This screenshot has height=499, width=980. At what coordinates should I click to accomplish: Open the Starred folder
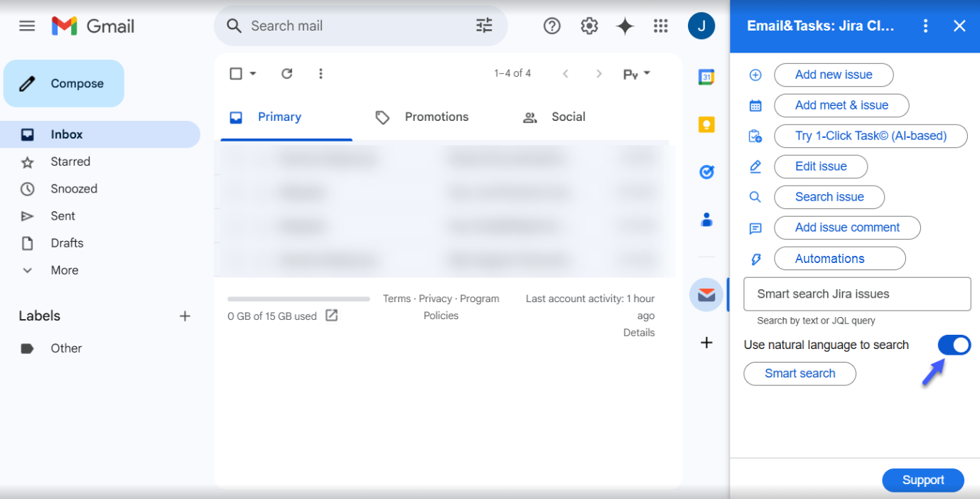[x=70, y=161]
